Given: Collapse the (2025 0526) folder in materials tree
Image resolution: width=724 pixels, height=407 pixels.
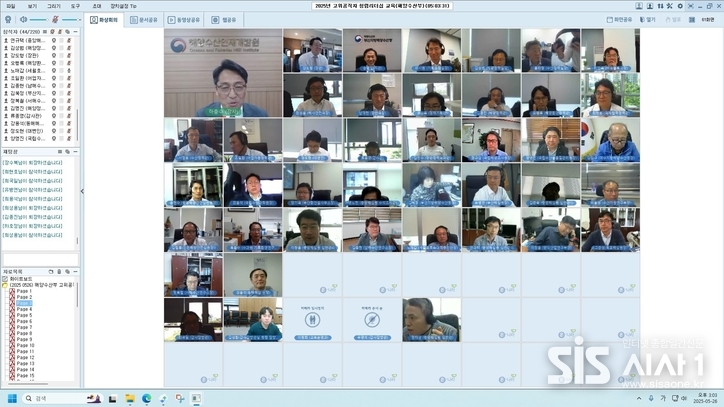Looking at the screenshot, I should 5,285.
